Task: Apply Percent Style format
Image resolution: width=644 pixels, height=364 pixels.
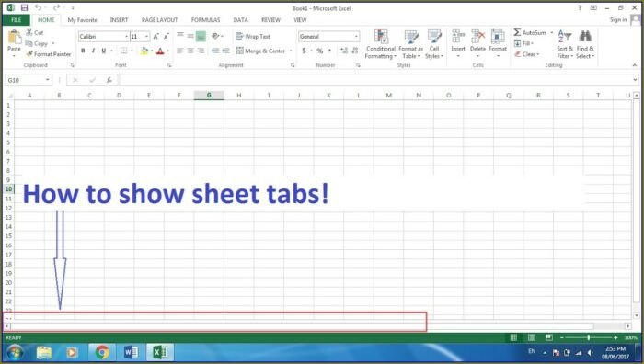Action: point(319,51)
